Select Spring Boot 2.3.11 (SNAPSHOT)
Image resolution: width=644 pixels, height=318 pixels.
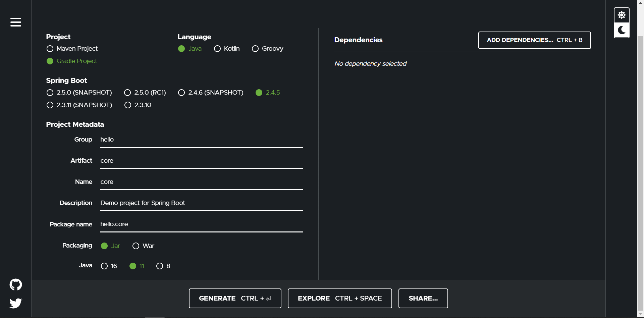(79, 105)
